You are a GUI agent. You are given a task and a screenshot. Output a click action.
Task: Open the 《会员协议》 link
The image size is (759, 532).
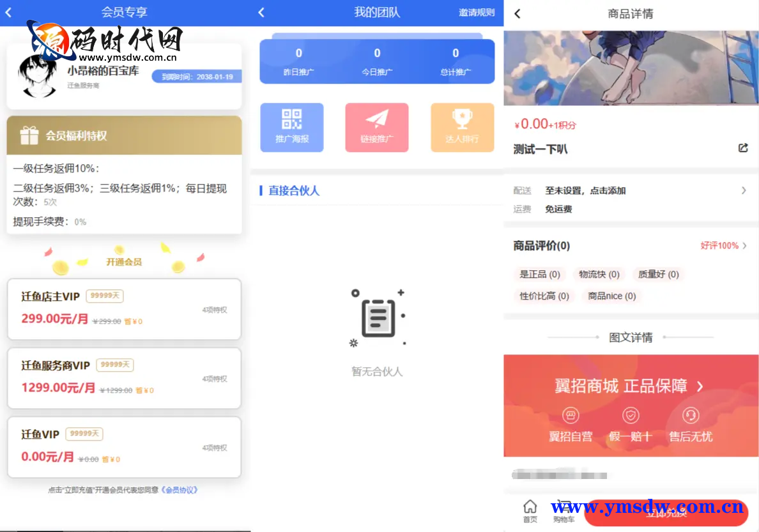(179, 490)
